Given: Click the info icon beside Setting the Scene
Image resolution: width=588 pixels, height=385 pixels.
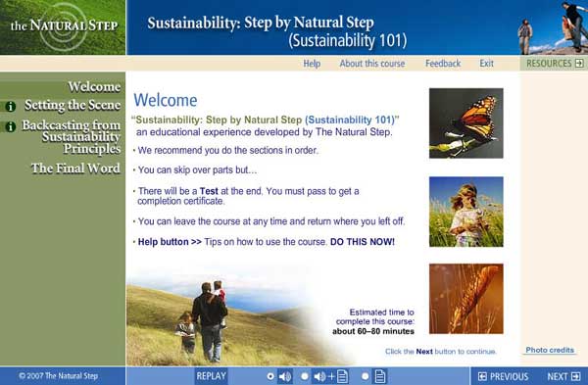Looking at the screenshot, I should point(10,107).
